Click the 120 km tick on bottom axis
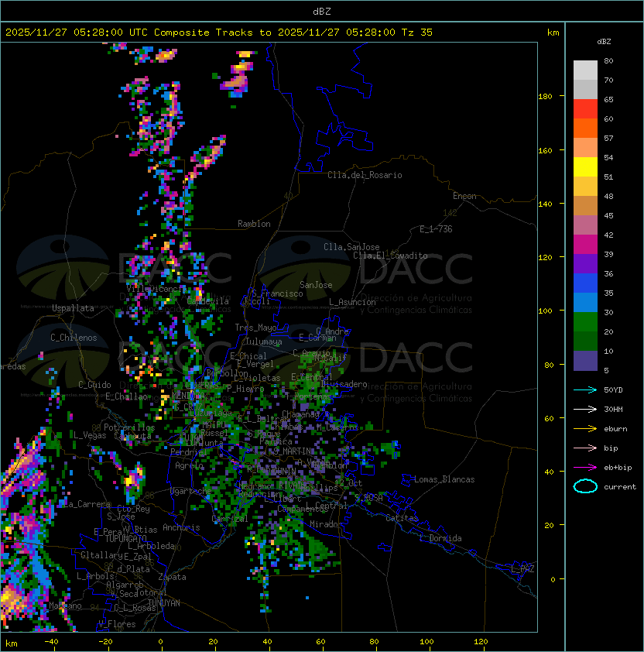The image size is (644, 652). (x=481, y=642)
